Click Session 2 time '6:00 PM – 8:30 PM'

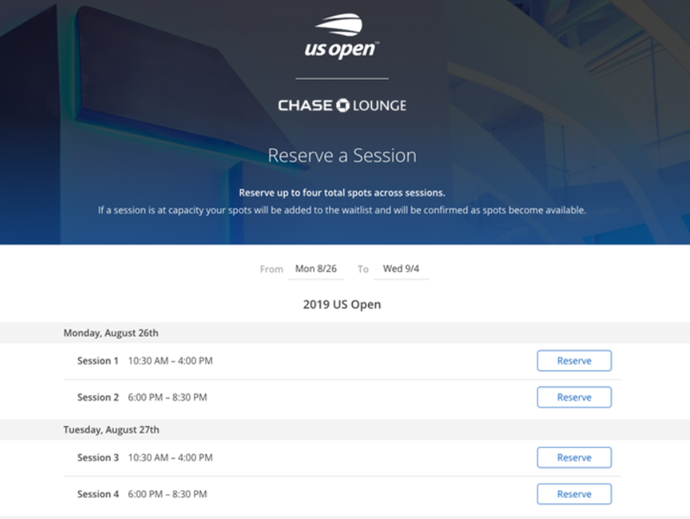point(167,398)
